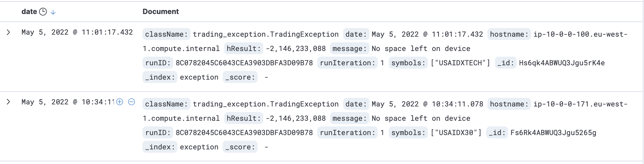The width and height of the screenshot is (644, 164).
Task: Click the message field label in second row
Action: point(349,118)
